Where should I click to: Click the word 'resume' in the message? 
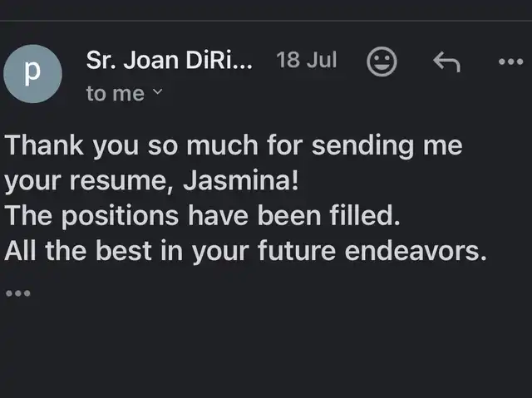pos(118,181)
